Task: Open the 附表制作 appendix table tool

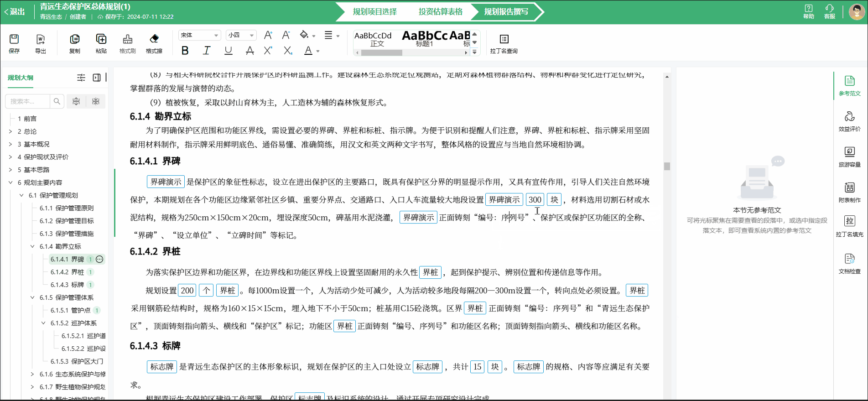Action: click(849, 193)
